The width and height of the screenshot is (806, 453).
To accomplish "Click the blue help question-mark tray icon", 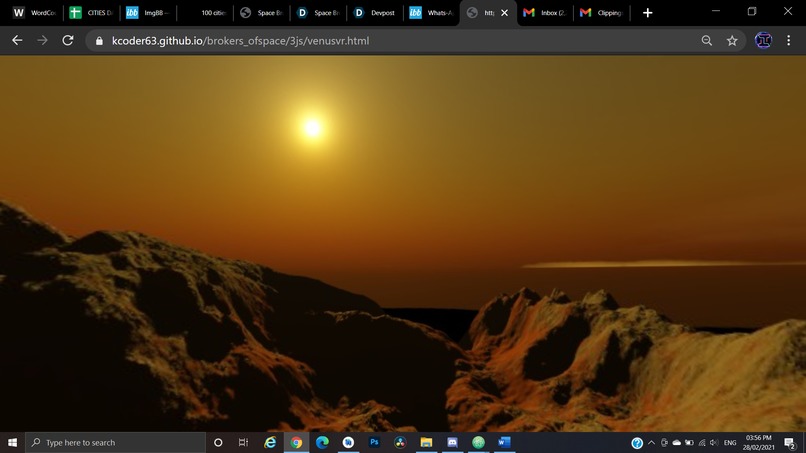I will point(637,443).
